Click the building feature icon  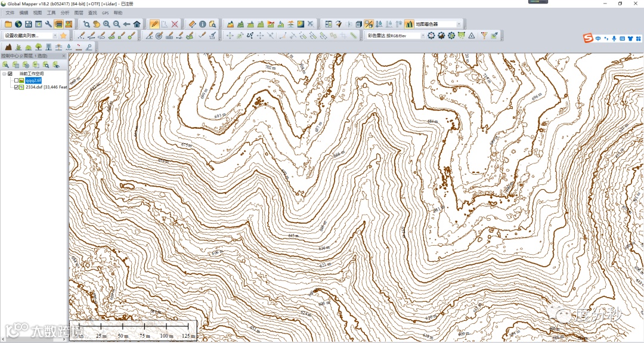tap(48, 47)
